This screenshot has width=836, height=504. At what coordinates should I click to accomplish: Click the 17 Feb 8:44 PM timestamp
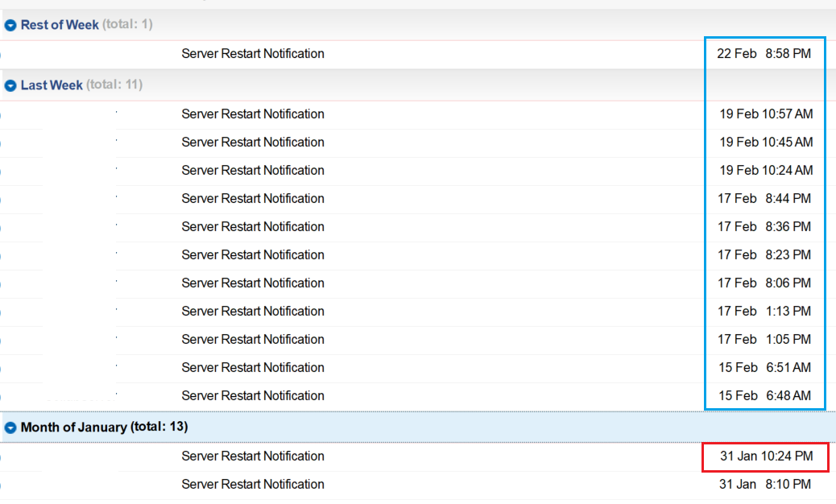click(x=764, y=199)
